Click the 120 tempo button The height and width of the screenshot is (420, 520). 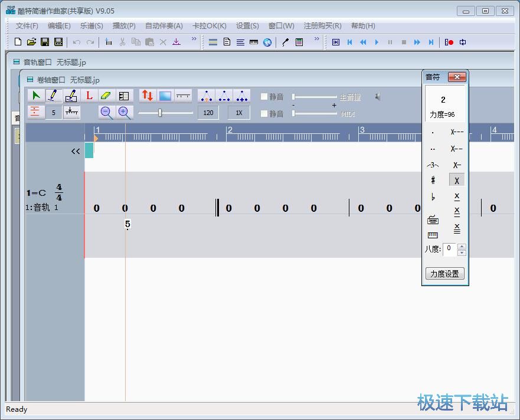coord(208,112)
